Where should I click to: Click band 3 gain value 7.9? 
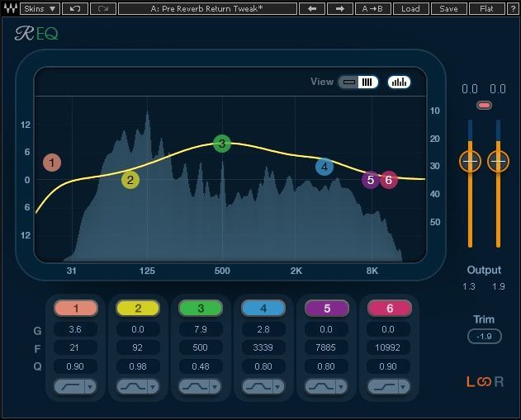click(x=201, y=329)
